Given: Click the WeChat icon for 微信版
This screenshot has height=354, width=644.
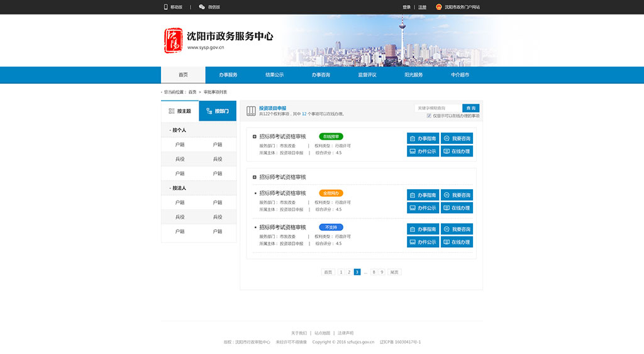Looking at the screenshot, I should coord(202,7).
